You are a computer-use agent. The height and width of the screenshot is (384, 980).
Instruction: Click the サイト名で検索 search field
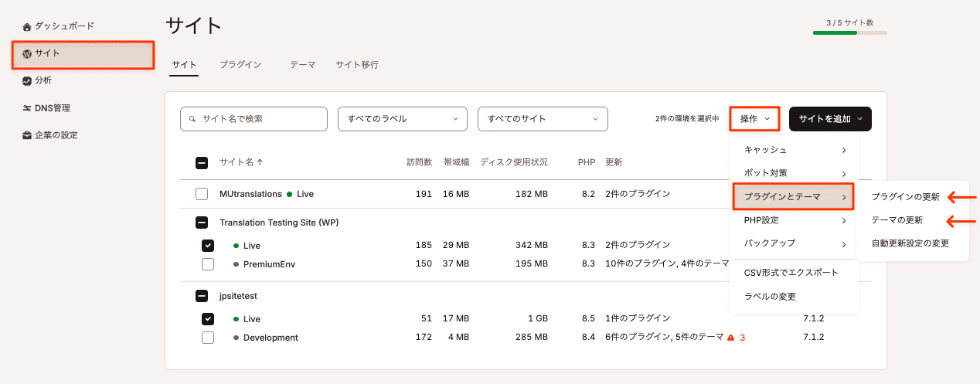(x=254, y=119)
